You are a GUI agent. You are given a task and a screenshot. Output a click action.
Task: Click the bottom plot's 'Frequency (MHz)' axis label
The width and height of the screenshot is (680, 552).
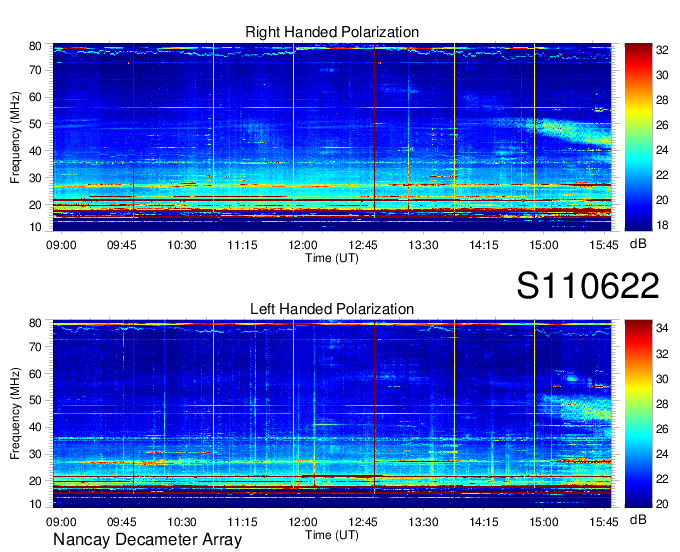pyautogui.click(x=15, y=414)
